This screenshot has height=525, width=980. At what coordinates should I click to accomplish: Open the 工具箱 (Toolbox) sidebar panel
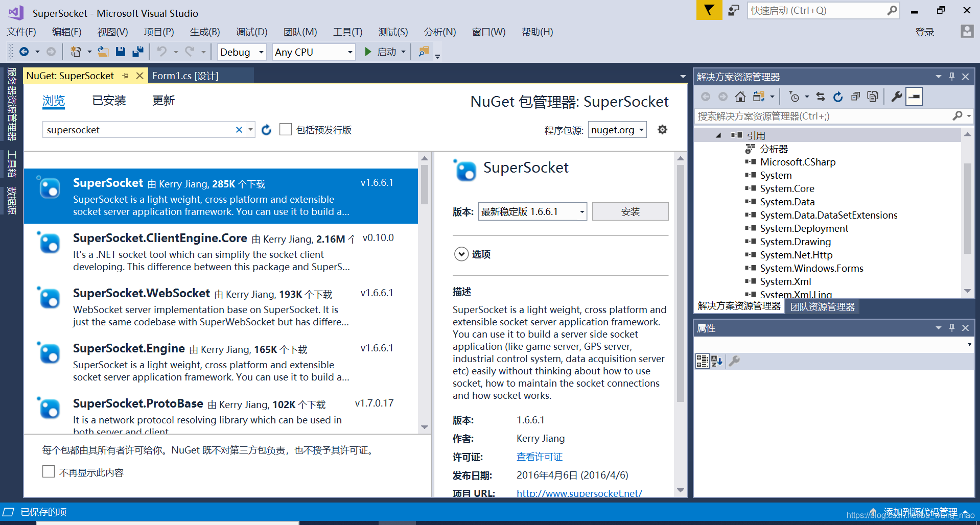[11, 163]
